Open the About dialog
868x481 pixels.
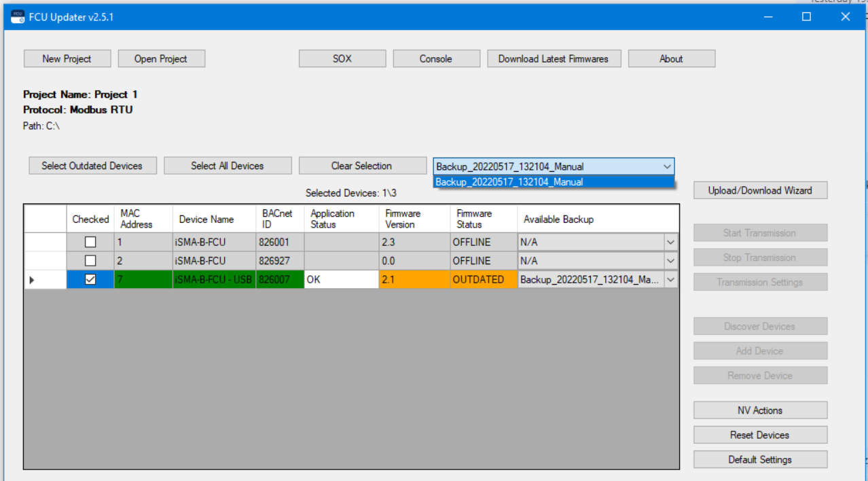point(671,58)
